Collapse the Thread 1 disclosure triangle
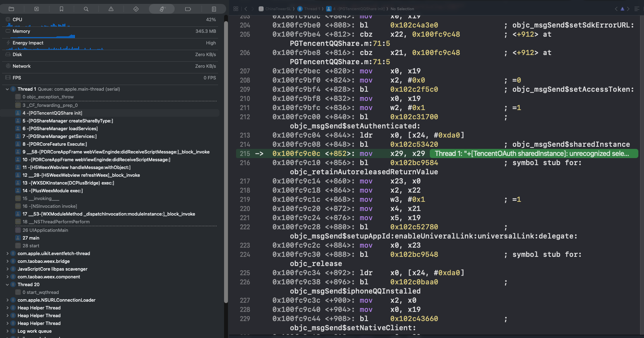This screenshot has width=644, height=338. pyautogui.click(x=7, y=89)
